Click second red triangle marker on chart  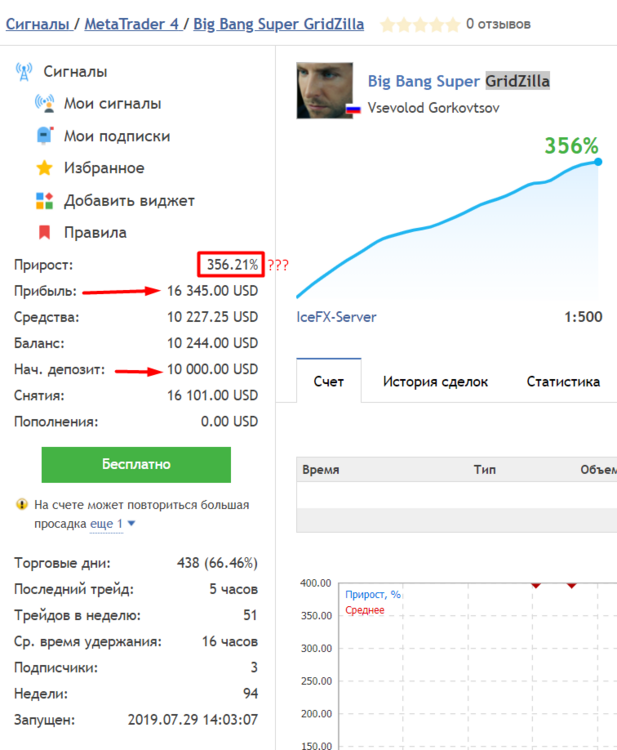572,585
